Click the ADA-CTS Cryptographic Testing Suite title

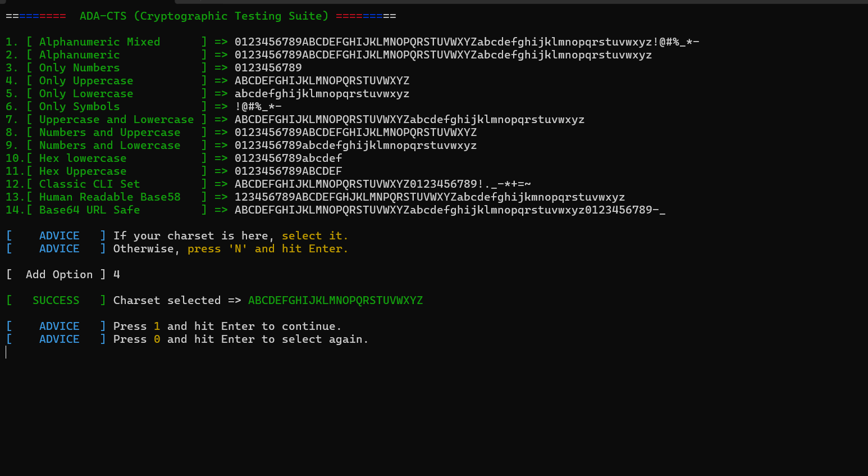[x=204, y=16]
